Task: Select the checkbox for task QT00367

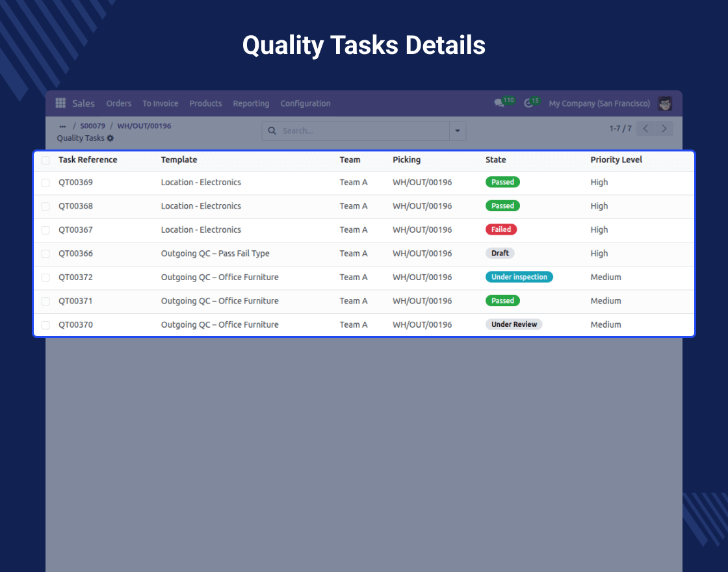Action: click(x=45, y=230)
